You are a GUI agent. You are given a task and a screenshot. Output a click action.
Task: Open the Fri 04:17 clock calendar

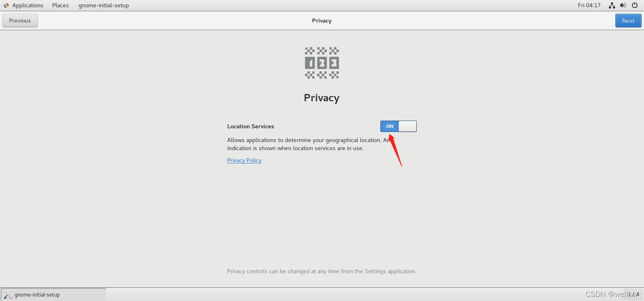coord(589,5)
